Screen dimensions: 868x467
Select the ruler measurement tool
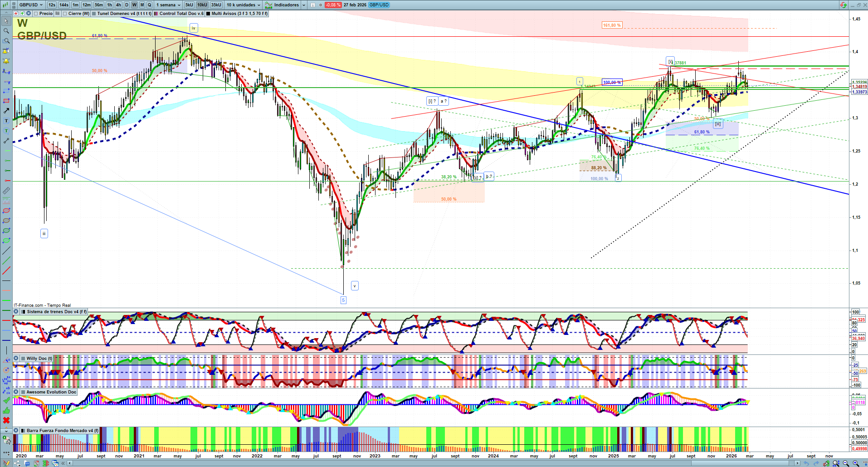pyautogui.click(x=6, y=191)
